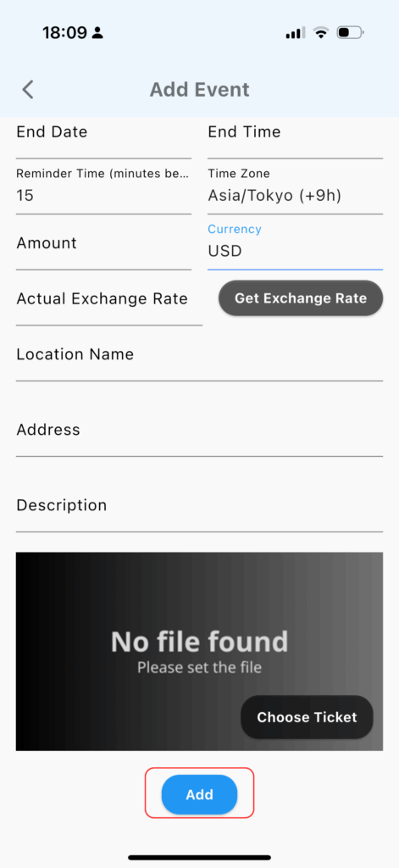Screen dimensions: 399x868
Task: Tap the Wi-Fi status icon
Action: 321,33
